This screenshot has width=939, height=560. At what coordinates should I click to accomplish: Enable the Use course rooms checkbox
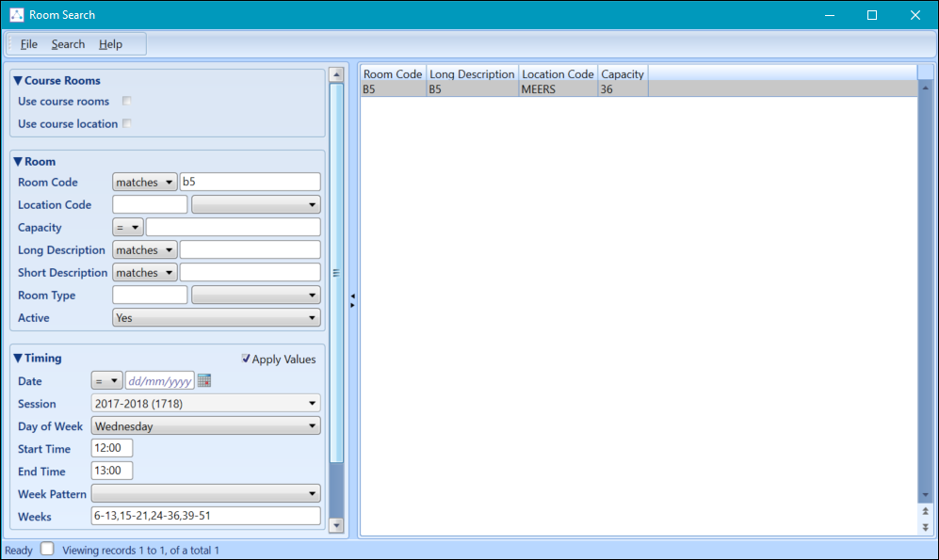click(x=126, y=102)
